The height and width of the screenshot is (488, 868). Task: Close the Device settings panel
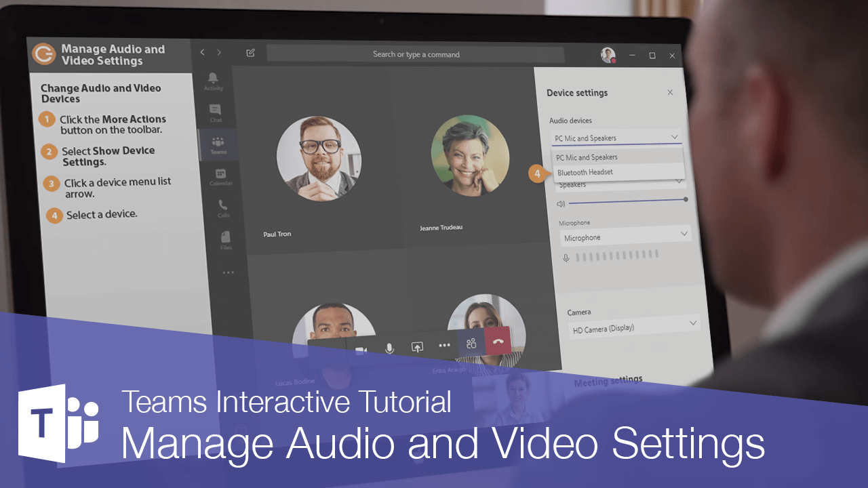point(670,92)
